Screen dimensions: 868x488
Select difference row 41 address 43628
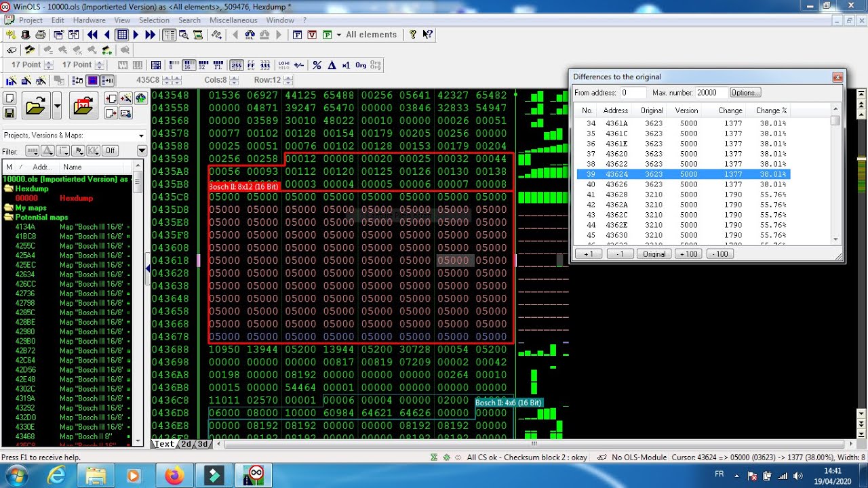[x=683, y=195]
